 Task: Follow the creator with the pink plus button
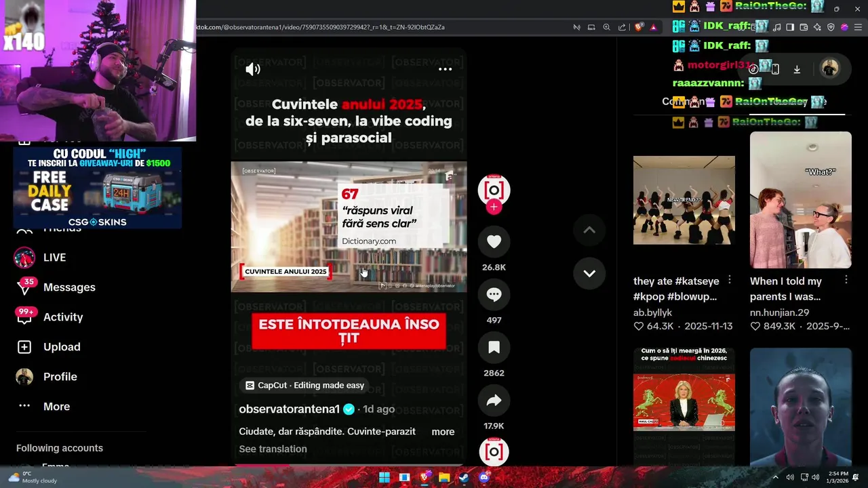(x=494, y=207)
